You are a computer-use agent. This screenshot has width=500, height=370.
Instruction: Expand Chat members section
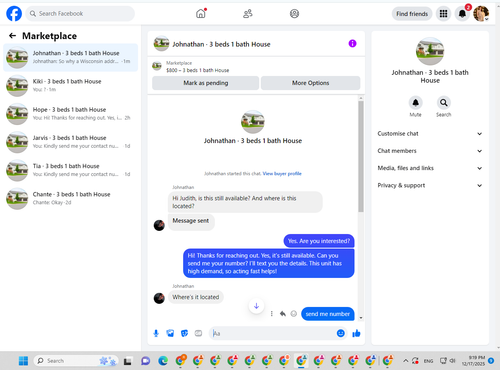pyautogui.click(x=430, y=151)
